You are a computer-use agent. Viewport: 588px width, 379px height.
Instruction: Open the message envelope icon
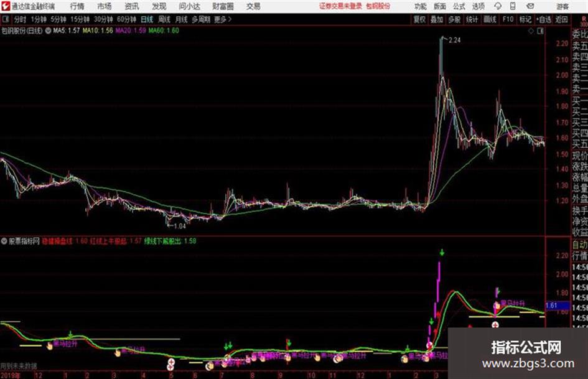click(530, 6)
